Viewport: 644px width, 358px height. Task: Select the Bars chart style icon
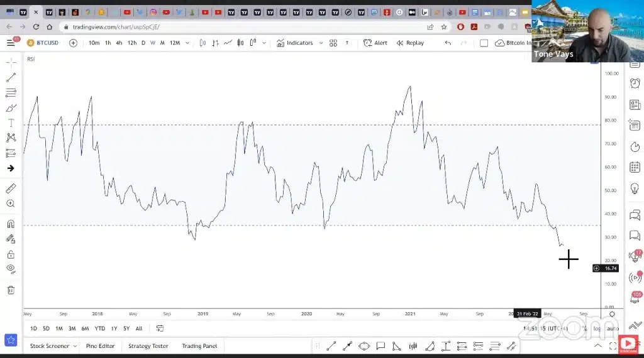pos(215,43)
